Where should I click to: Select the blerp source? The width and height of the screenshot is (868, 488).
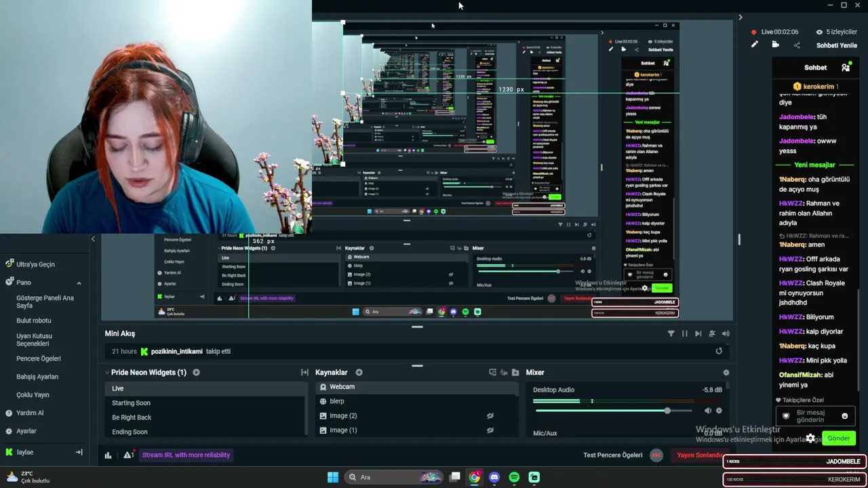click(416, 401)
